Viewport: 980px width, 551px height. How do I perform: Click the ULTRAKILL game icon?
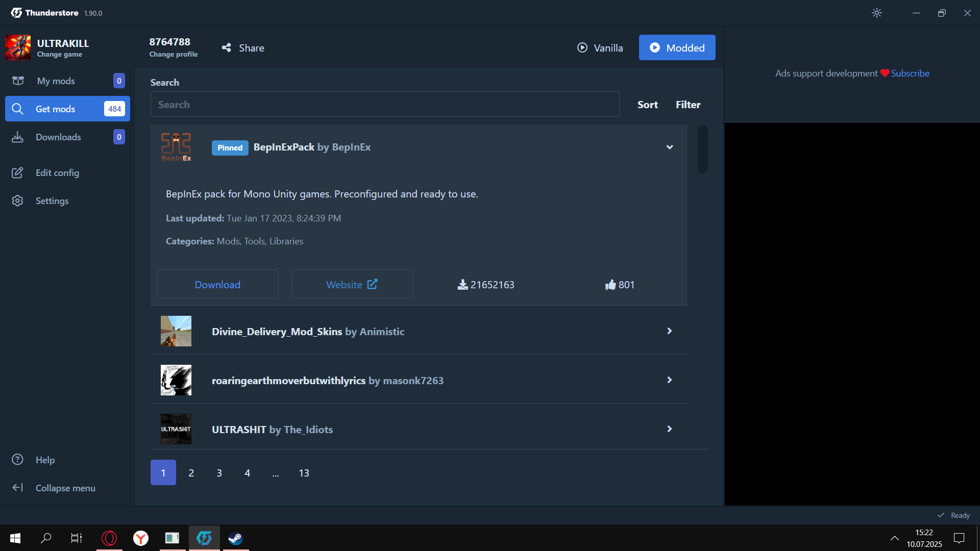pos(18,47)
